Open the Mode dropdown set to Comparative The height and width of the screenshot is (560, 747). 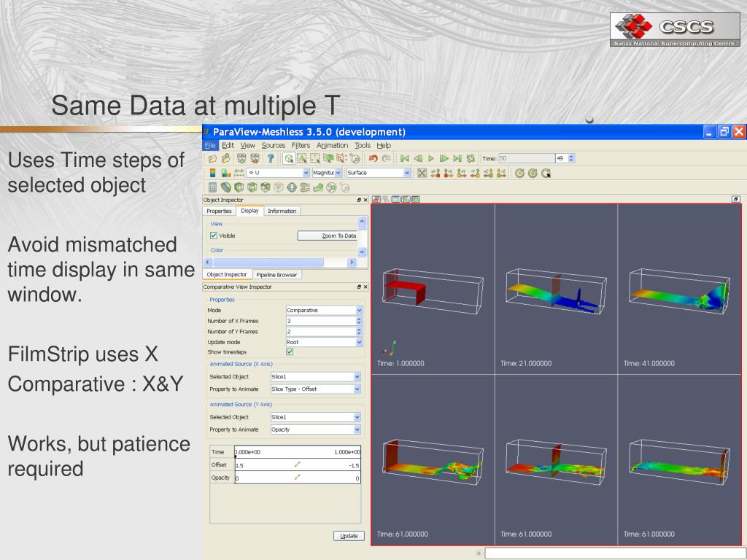[x=324, y=310]
